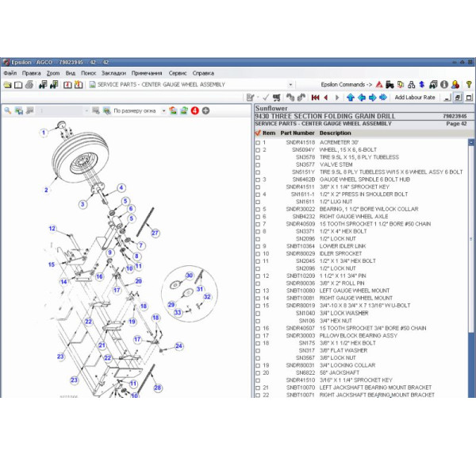
Task: Expand the SERVICE PARTS page title dropdown
Action: click(x=290, y=84)
